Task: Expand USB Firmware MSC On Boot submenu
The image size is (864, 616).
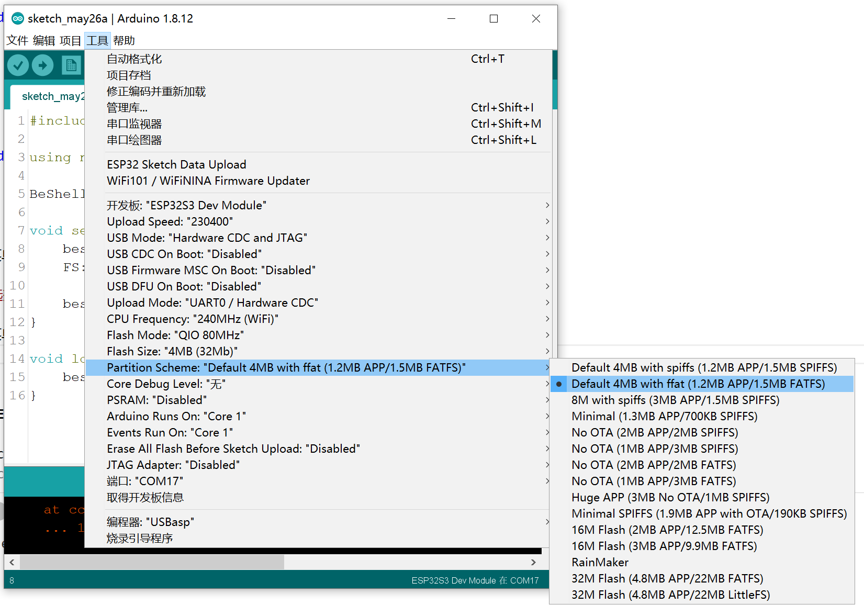Action: pyautogui.click(x=318, y=271)
